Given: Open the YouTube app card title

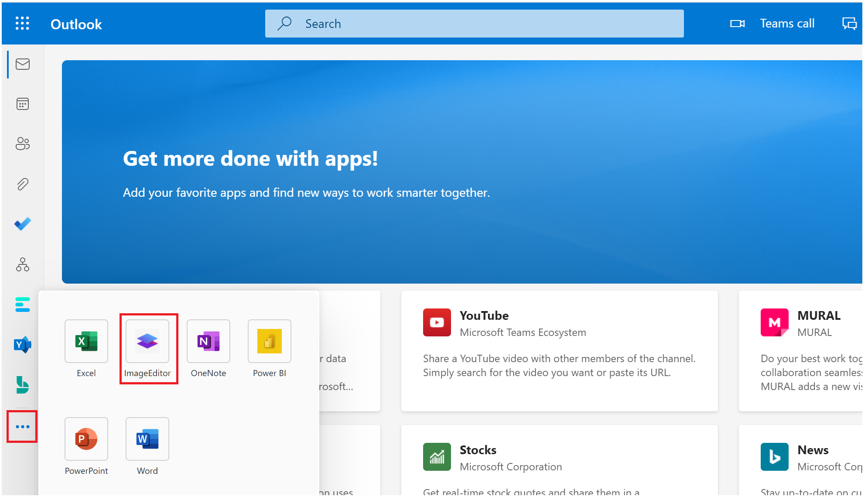Looking at the screenshot, I should pos(484,315).
